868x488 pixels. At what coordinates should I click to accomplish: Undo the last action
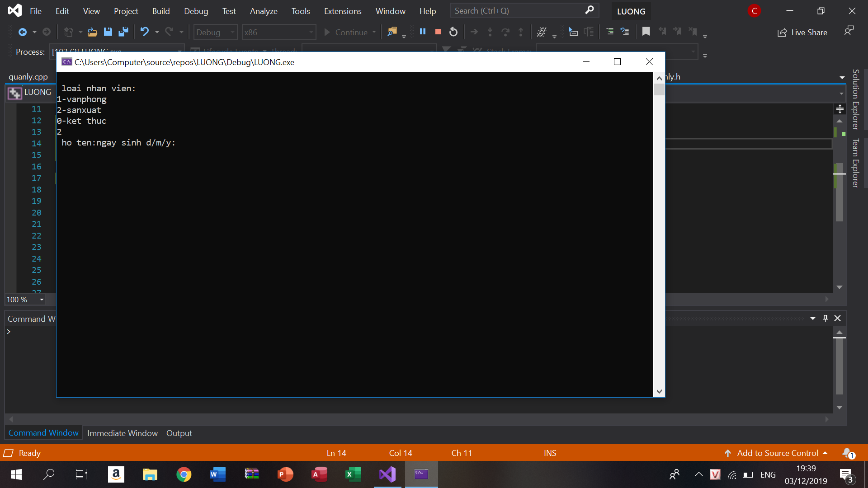click(145, 32)
